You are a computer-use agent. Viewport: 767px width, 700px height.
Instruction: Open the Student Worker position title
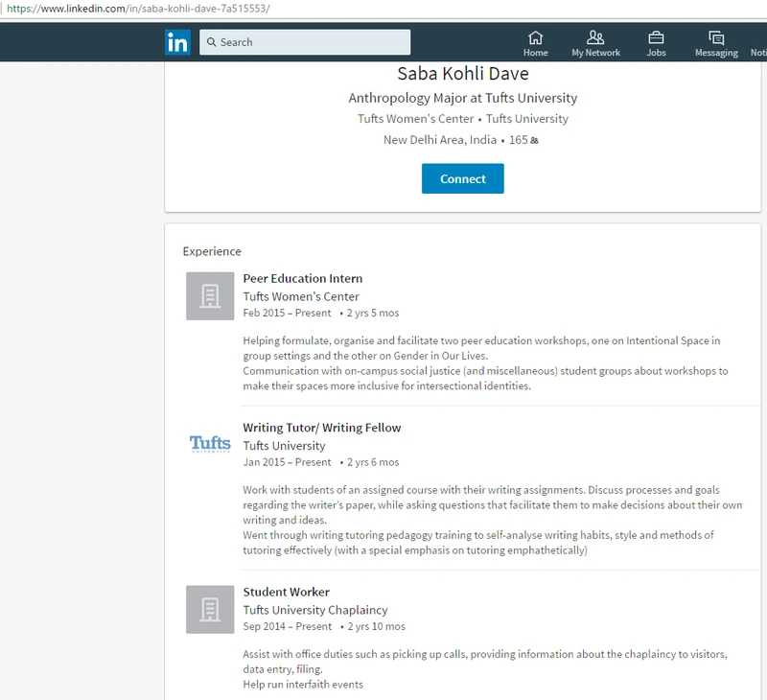tap(286, 592)
